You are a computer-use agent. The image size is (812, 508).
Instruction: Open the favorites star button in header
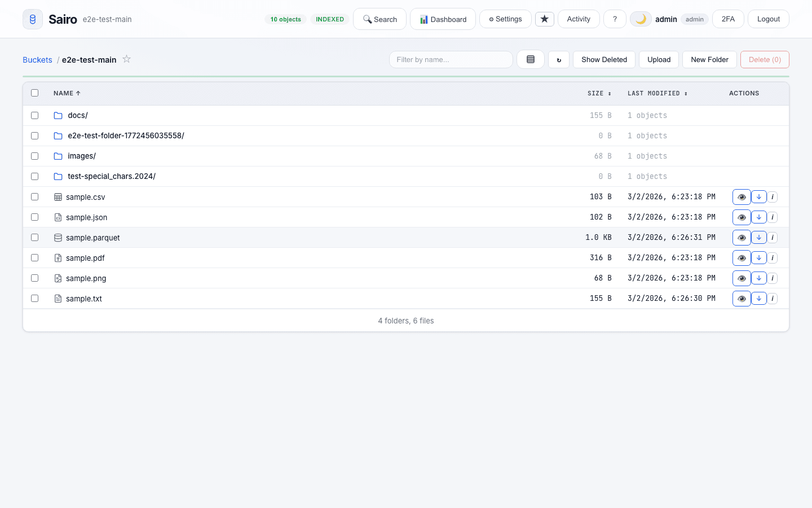545,19
